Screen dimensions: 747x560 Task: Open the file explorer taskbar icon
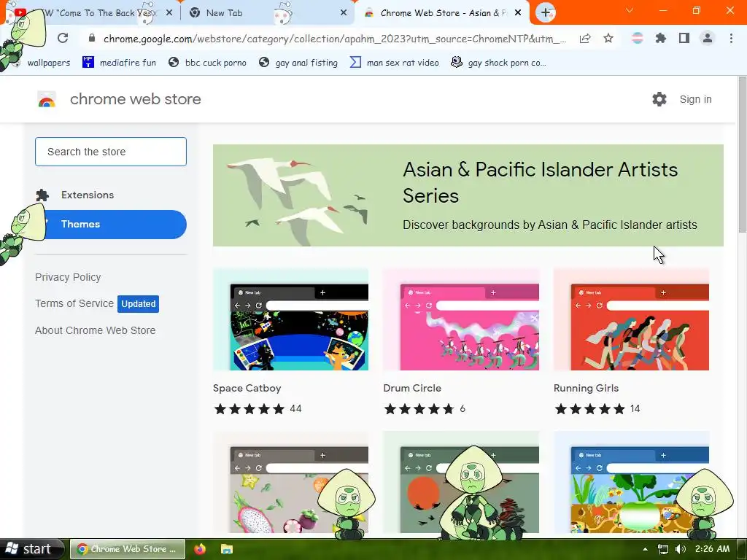(227, 549)
